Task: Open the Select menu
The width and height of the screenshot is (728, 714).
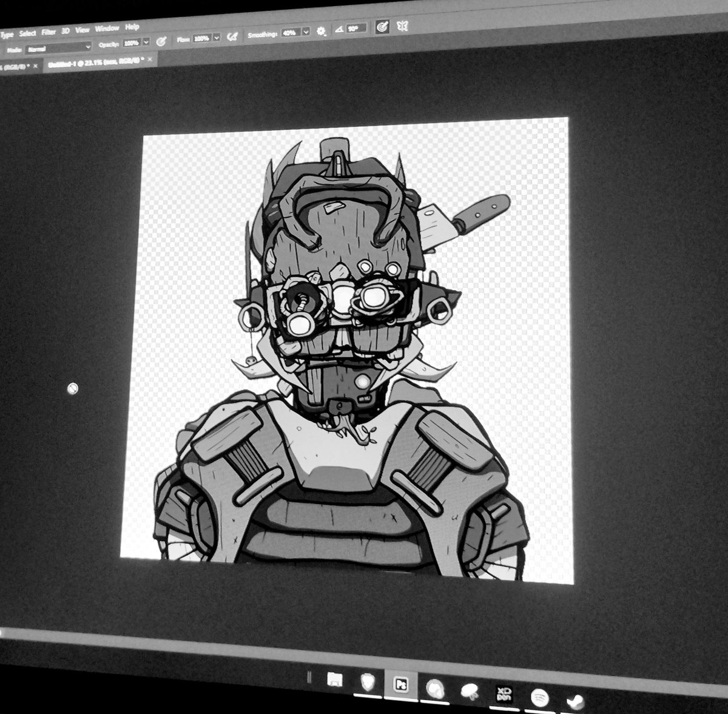Action: pyautogui.click(x=28, y=34)
